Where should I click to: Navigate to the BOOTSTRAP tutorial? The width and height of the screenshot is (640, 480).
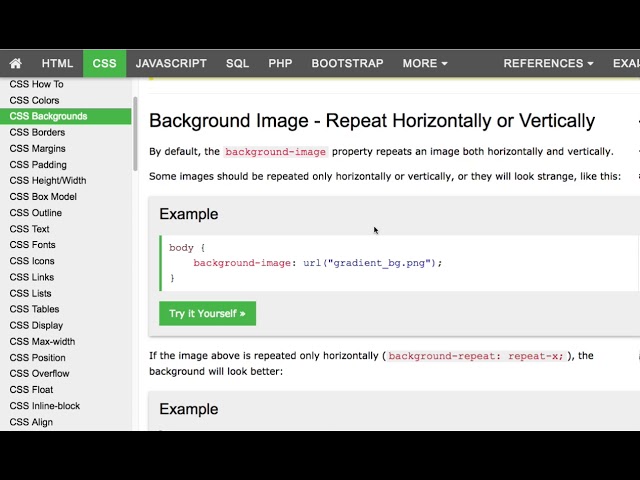click(347, 63)
